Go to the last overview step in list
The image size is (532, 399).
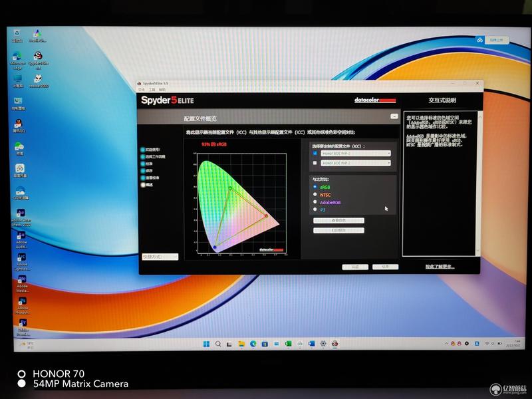point(146,185)
